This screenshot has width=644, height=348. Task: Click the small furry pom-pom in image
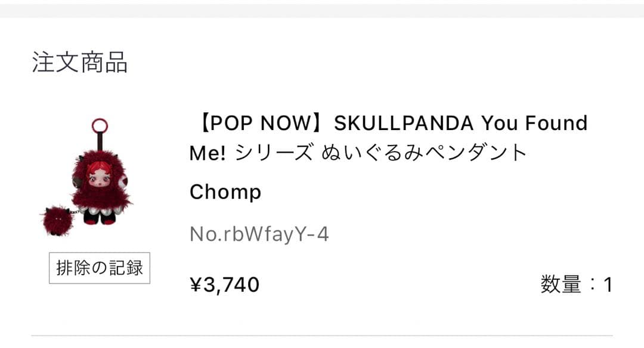pyautogui.click(x=57, y=220)
